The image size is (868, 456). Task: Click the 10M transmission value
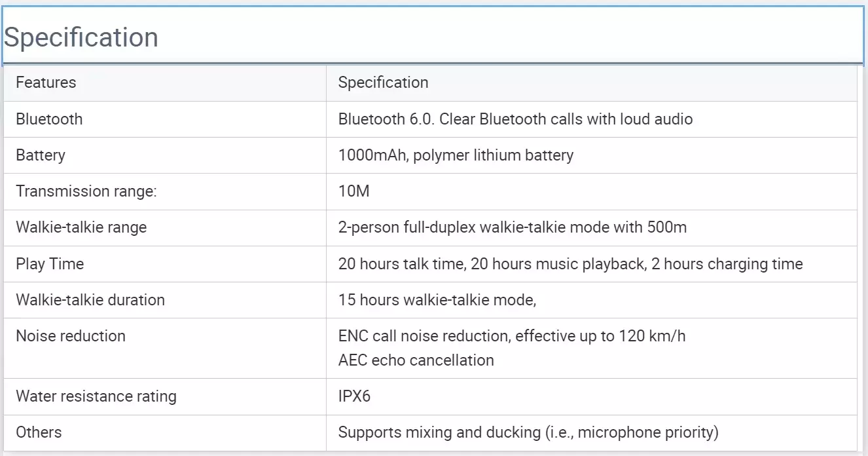click(x=354, y=191)
